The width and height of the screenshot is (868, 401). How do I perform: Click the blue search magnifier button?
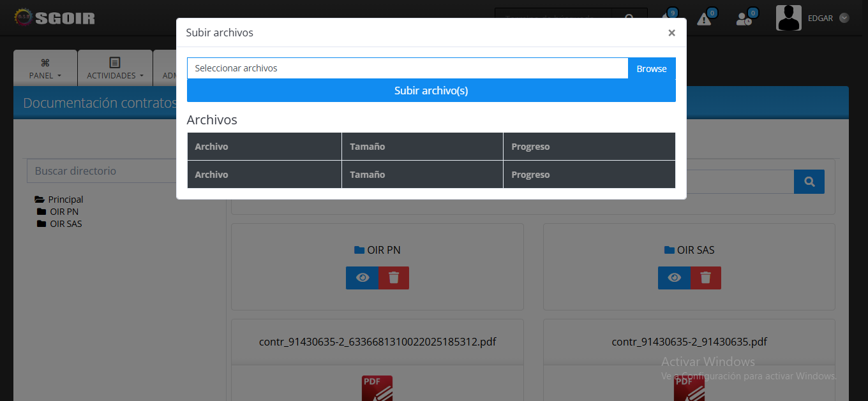pos(809,182)
